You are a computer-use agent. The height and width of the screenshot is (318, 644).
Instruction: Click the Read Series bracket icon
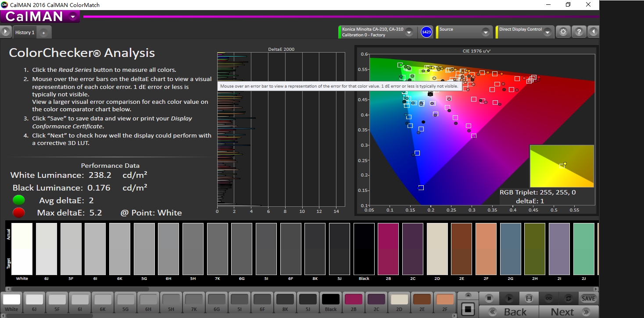529,298
